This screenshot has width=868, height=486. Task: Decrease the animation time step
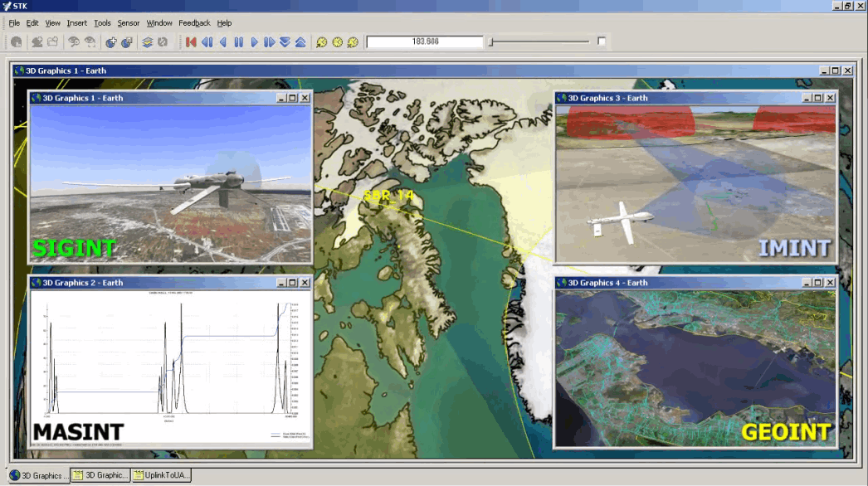285,42
